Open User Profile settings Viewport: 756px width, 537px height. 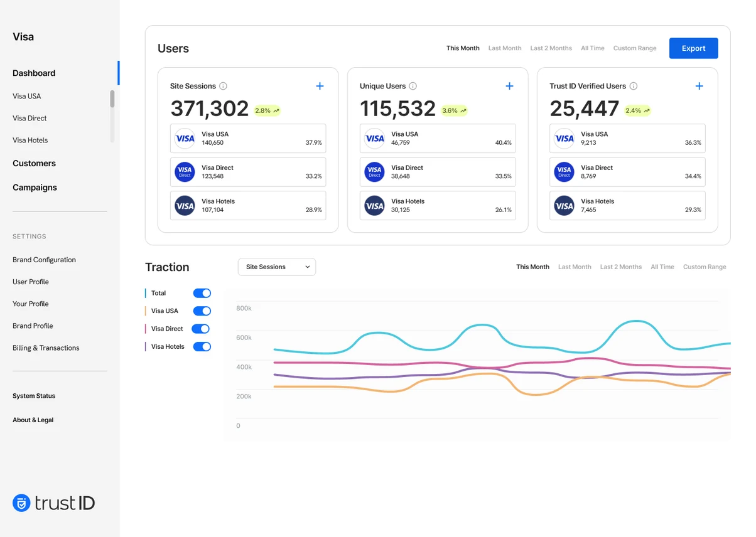point(31,282)
